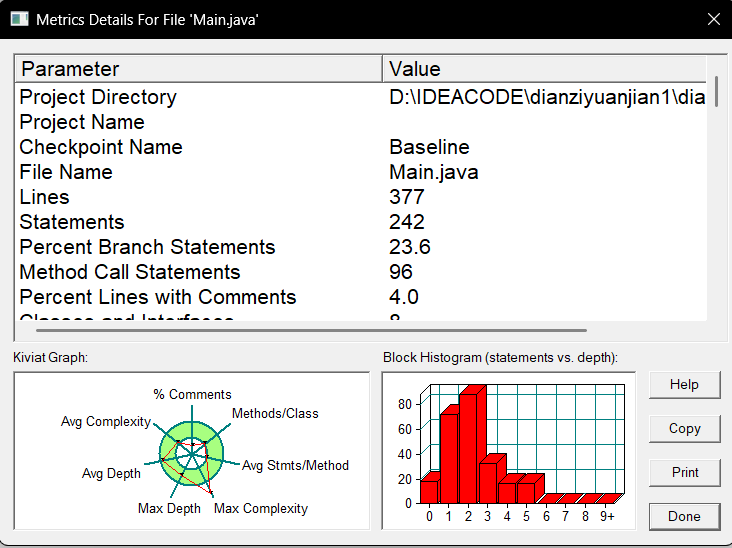Image resolution: width=732 pixels, height=548 pixels.
Task: Click the tallest histogram bar at depth 2
Action: click(x=468, y=448)
